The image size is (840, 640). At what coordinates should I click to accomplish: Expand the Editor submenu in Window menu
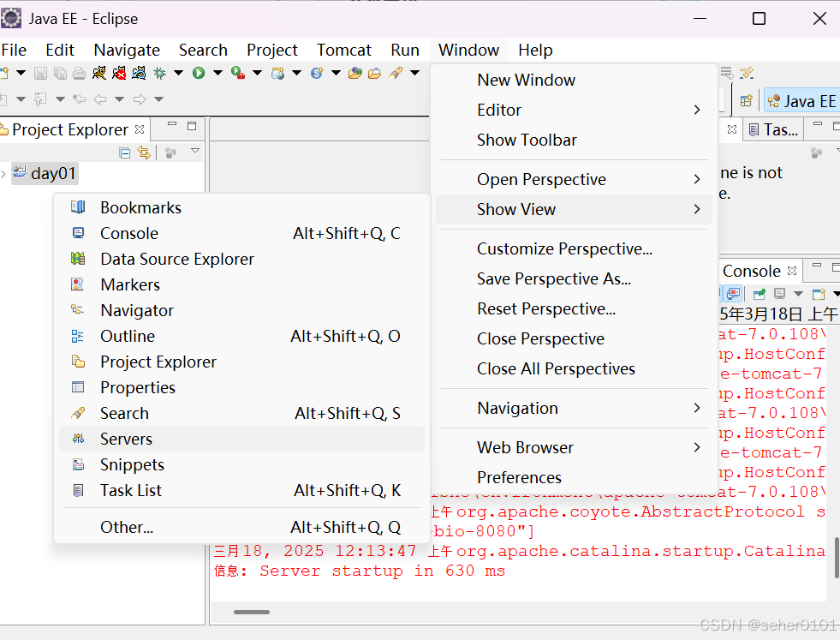574,110
